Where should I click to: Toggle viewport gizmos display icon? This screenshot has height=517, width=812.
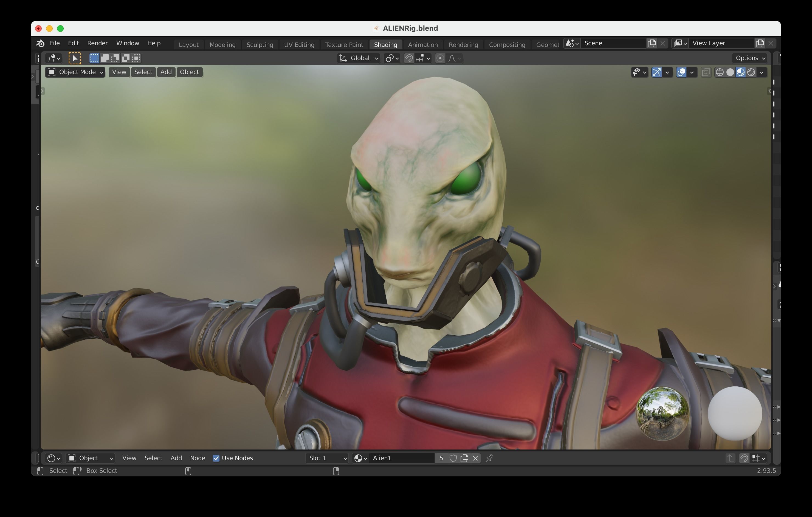[x=656, y=72]
